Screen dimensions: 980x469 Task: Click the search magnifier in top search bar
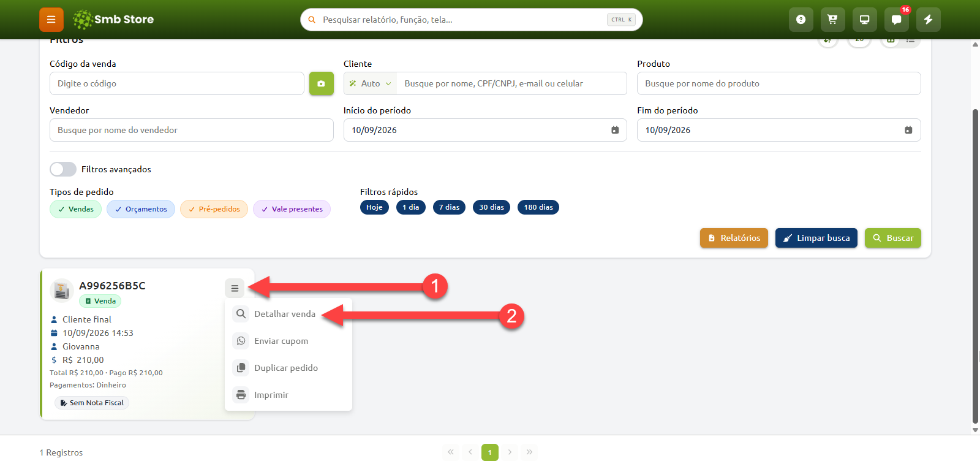tap(312, 20)
